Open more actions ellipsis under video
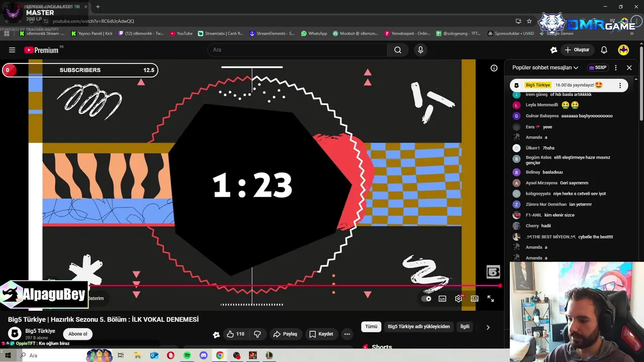644x362 pixels. 347,334
